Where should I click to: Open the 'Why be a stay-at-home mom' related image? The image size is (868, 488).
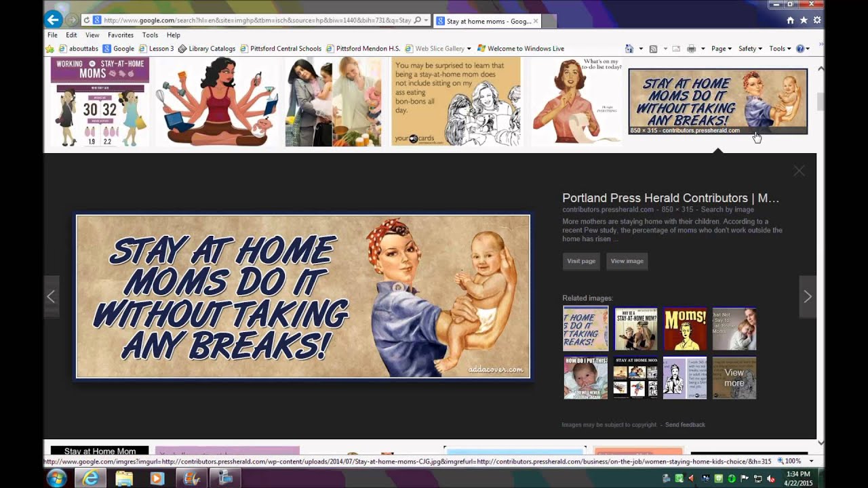click(635, 329)
